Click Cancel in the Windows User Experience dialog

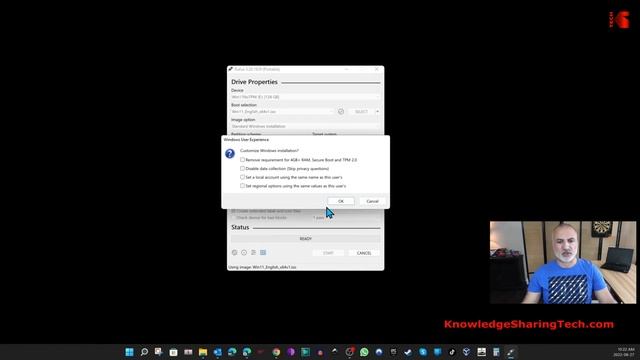[x=372, y=201]
